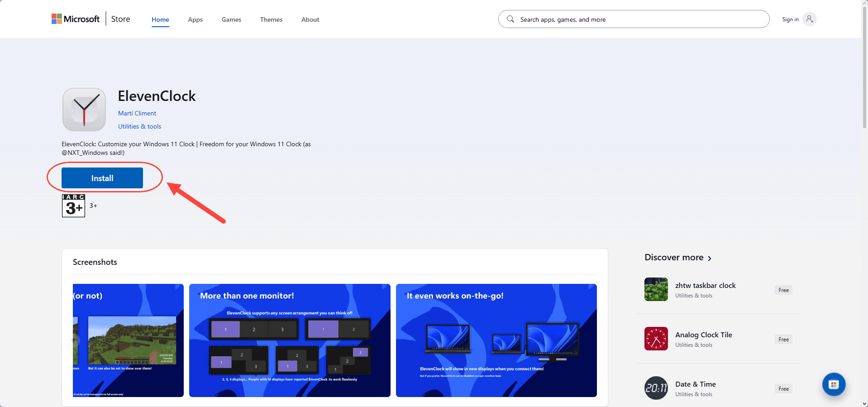Open the About tab
The width and height of the screenshot is (868, 407).
coord(310,19)
